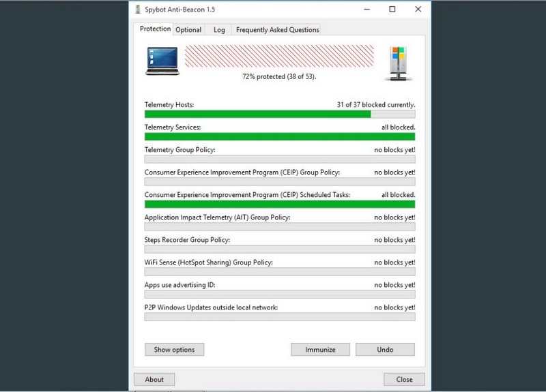The width and height of the screenshot is (546, 392).
Task: Click 'all blocked.' for CEIP Scheduled Tasks
Action: click(x=399, y=195)
